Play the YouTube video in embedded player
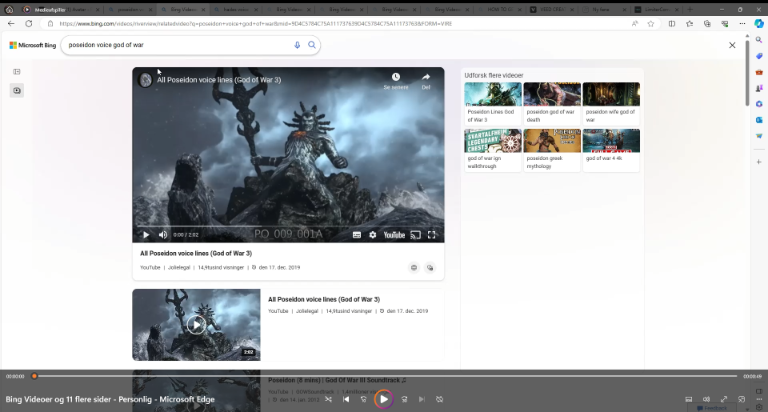The height and width of the screenshot is (412, 768). [146, 235]
